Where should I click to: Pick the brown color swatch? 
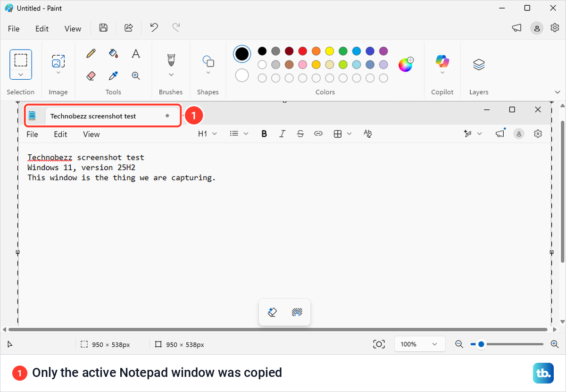coord(289,65)
